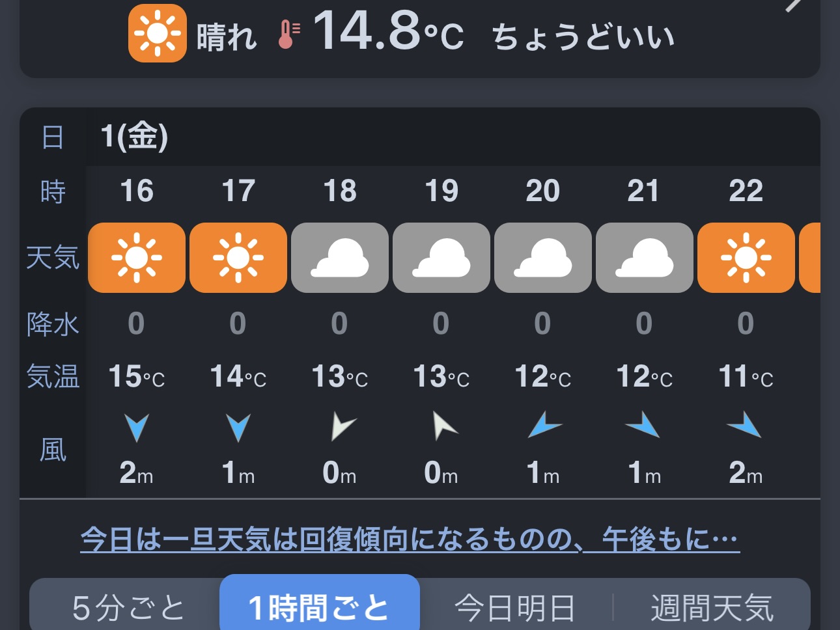Image resolution: width=840 pixels, height=630 pixels.
Task: Select the 17時 sunny weather icon
Action: [x=238, y=258]
